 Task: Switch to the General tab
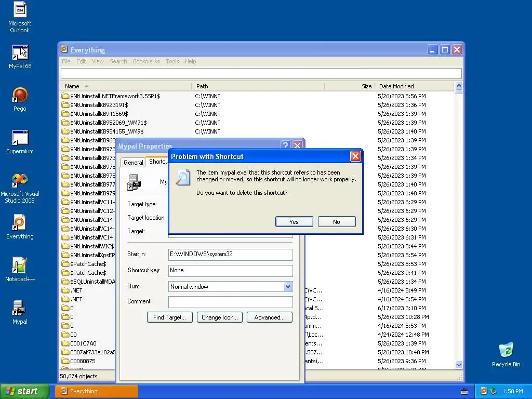tap(133, 163)
